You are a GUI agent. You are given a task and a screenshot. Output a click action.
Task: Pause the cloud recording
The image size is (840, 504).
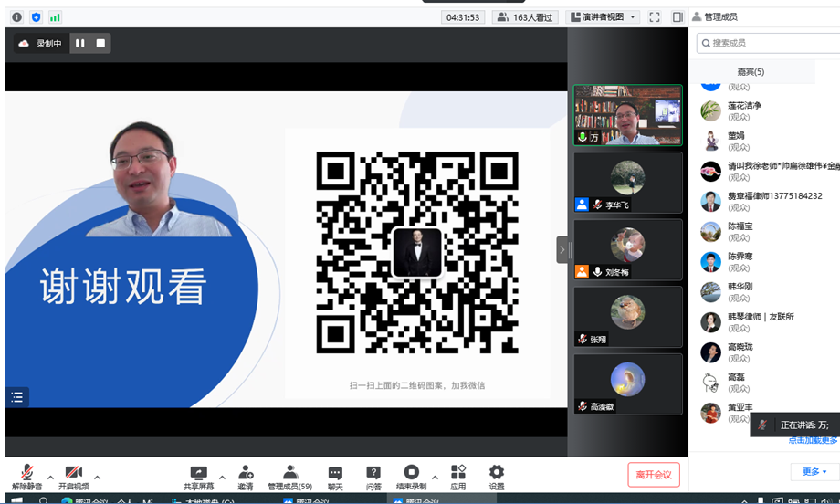coord(79,44)
